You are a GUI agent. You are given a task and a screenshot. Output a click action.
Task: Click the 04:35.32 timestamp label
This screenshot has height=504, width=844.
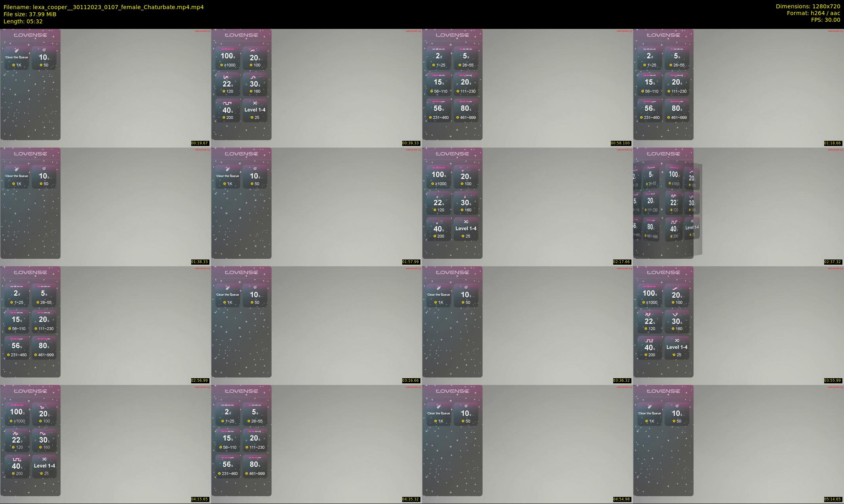tap(411, 499)
